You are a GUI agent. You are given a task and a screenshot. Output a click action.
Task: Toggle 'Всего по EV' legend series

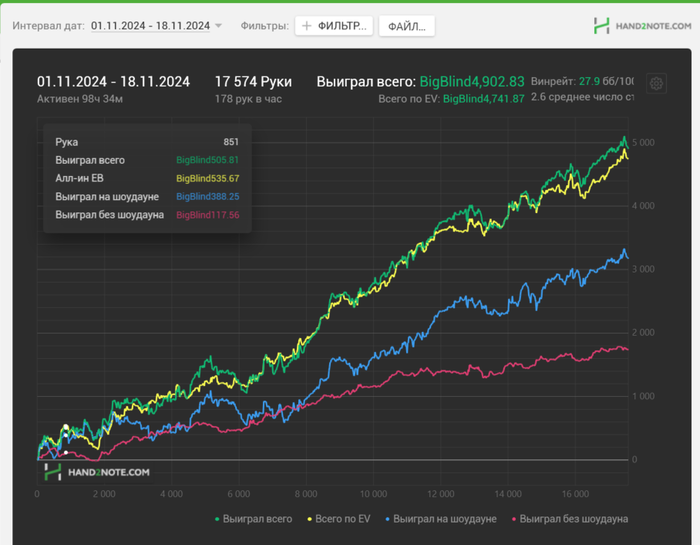click(x=338, y=519)
